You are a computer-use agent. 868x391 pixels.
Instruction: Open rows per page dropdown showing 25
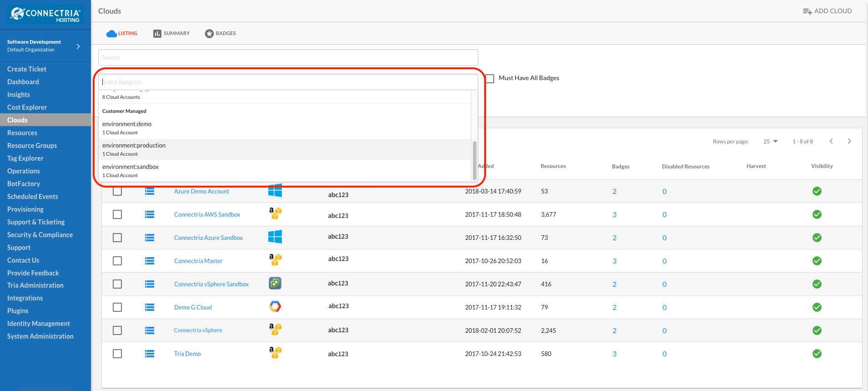tap(771, 142)
